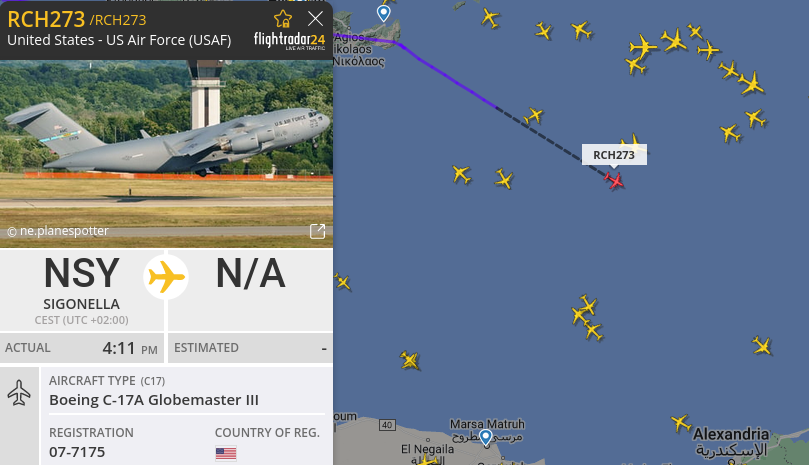Click the flightradar24 logo
809x465 pixels.
[289, 41]
